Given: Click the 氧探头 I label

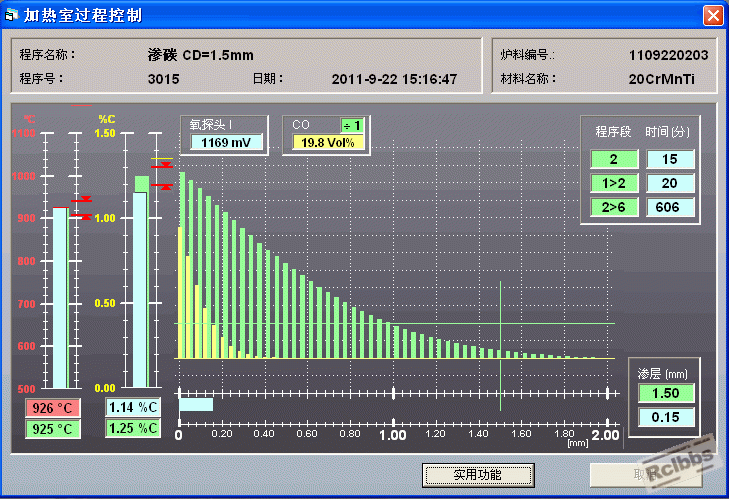Looking at the screenshot, I should click(x=211, y=125).
